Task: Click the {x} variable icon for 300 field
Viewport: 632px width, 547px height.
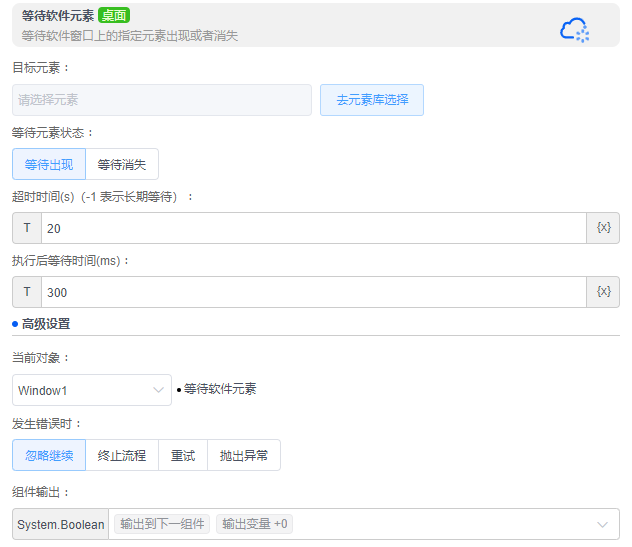Action: tap(603, 292)
